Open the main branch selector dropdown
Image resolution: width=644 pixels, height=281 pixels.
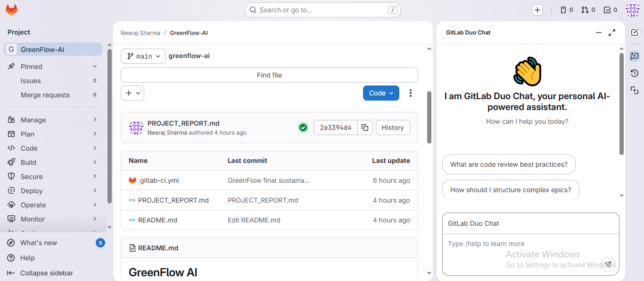click(x=143, y=56)
